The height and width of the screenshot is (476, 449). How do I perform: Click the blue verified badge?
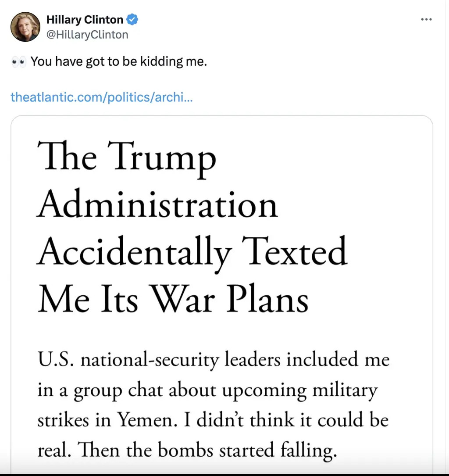(x=133, y=20)
